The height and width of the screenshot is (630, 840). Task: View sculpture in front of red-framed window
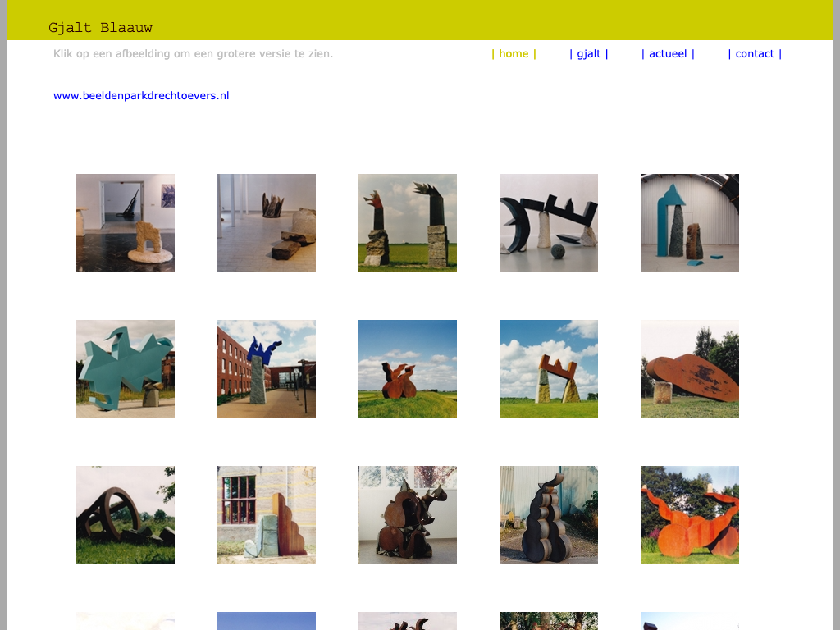(x=267, y=515)
